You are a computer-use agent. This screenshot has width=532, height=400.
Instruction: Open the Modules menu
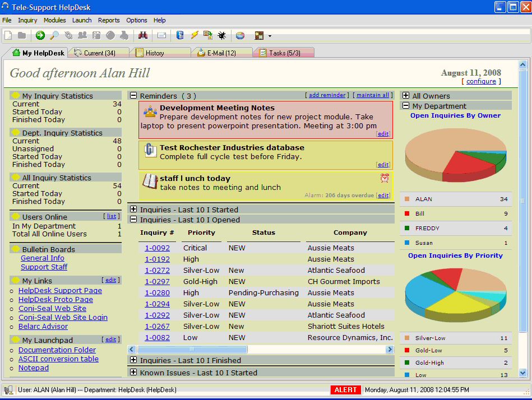tap(54, 20)
